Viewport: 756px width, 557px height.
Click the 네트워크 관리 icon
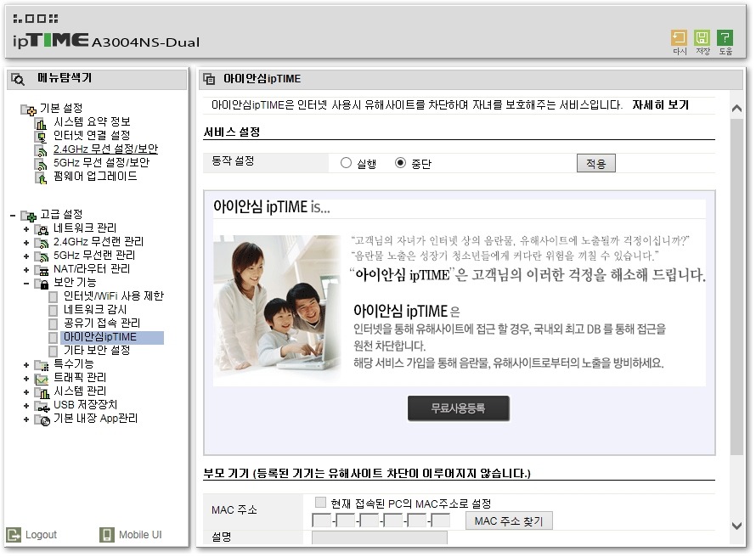(42, 229)
